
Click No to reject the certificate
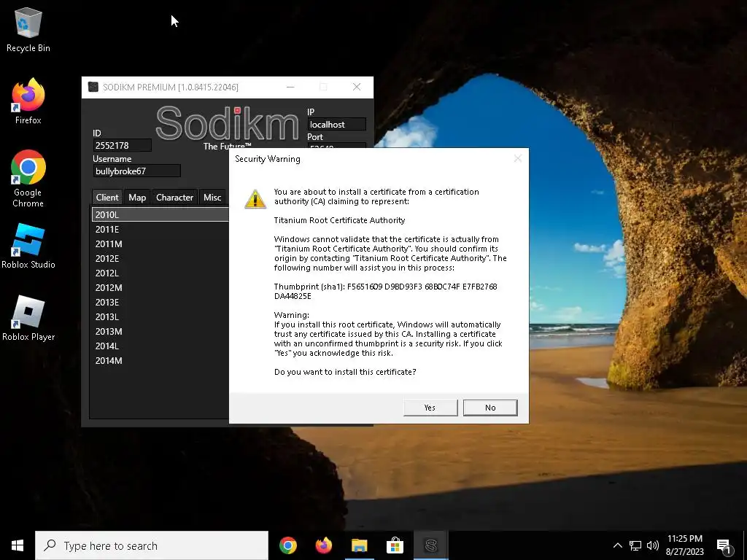(490, 408)
